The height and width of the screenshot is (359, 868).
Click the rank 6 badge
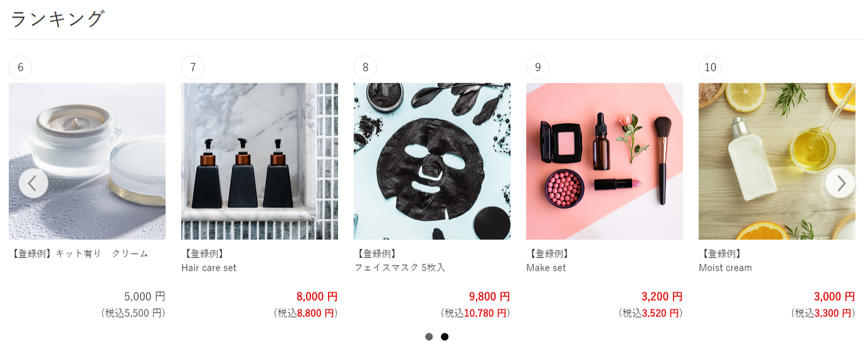click(x=21, y=67)
